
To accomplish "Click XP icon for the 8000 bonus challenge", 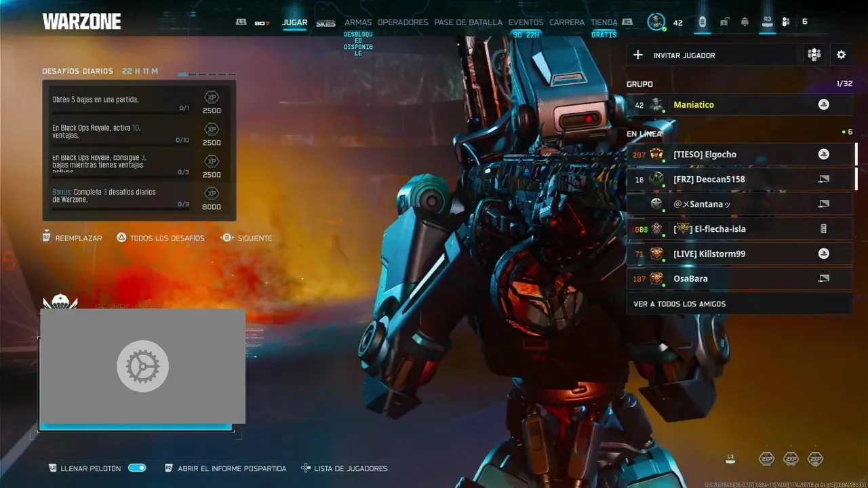I will click(212, 193).
